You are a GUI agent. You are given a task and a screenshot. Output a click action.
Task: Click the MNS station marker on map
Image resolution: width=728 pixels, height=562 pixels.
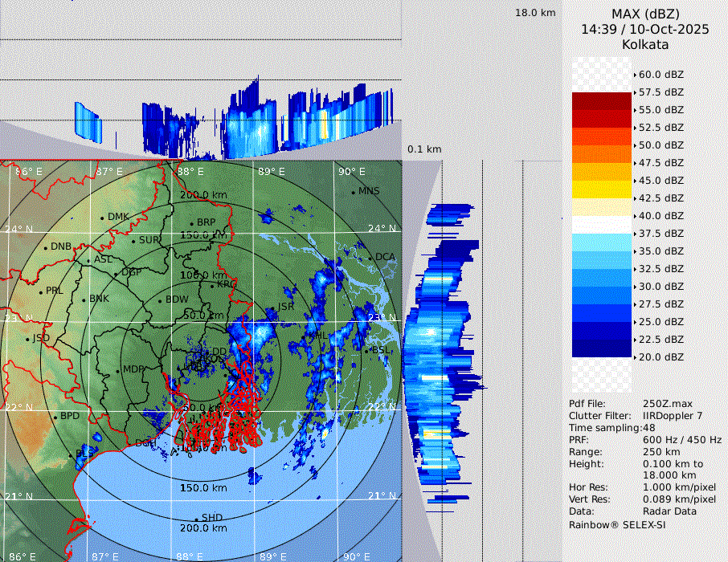click(354, 192)
